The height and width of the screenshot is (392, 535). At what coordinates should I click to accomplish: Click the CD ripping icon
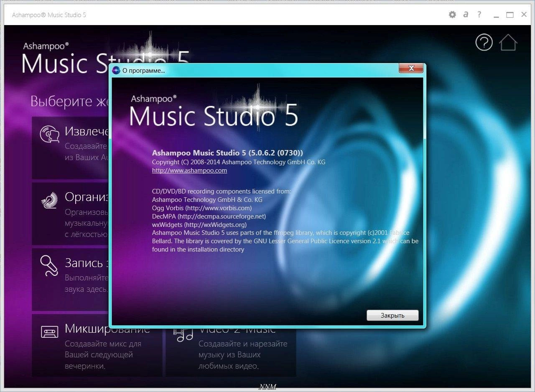pos(49,135)
